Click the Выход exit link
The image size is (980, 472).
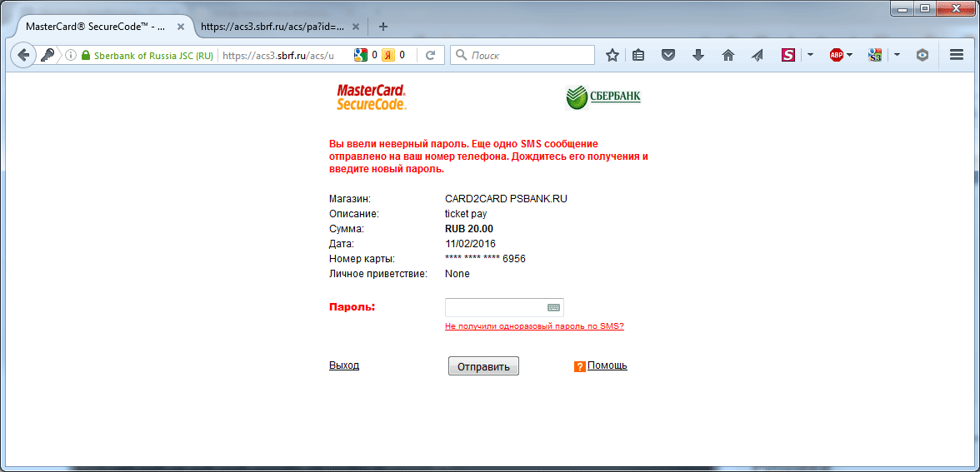coord(343,365)
